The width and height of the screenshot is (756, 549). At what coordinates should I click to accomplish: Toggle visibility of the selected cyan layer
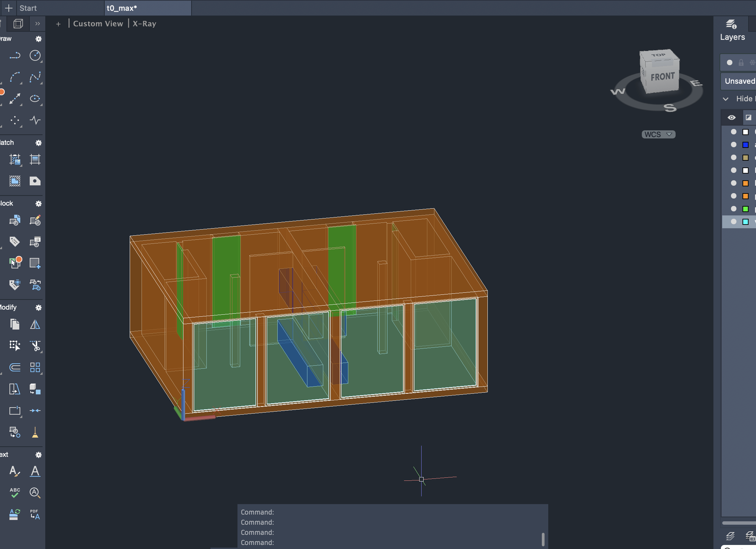(x=733, y=221)
